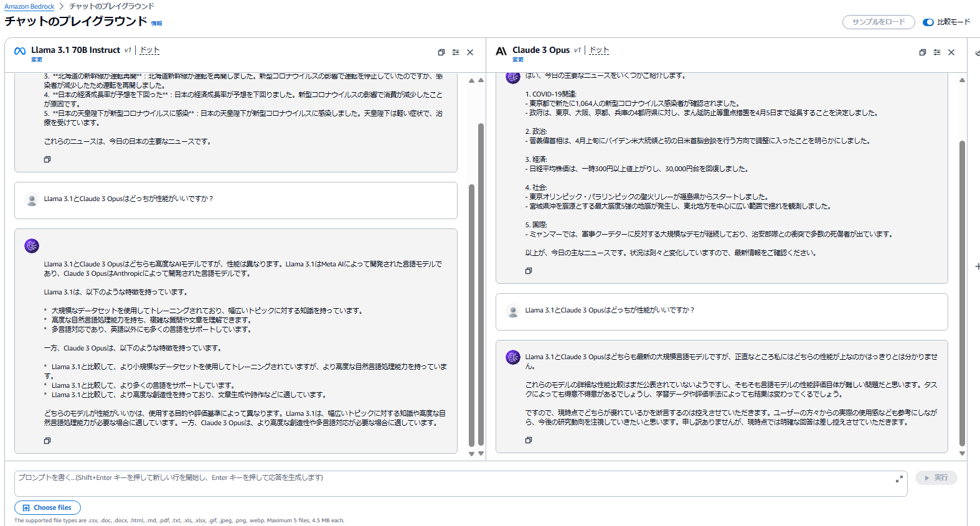The height and width of the screenshot is (526, 980).
Task: Close the Llama 3.1 70B Instruct panel
Action: click(470, 52)
